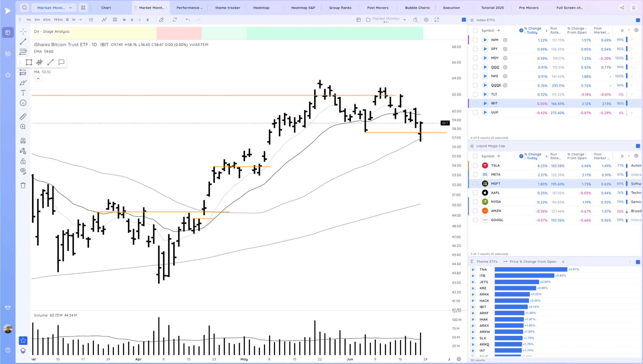Toggle select-all checkbox in Index ETFs
The height and width of the screenshot is (364, 643).
point(475,30)
